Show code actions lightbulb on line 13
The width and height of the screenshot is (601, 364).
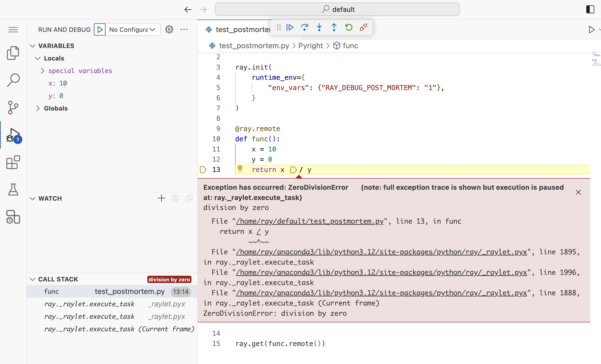pos(240,169)
